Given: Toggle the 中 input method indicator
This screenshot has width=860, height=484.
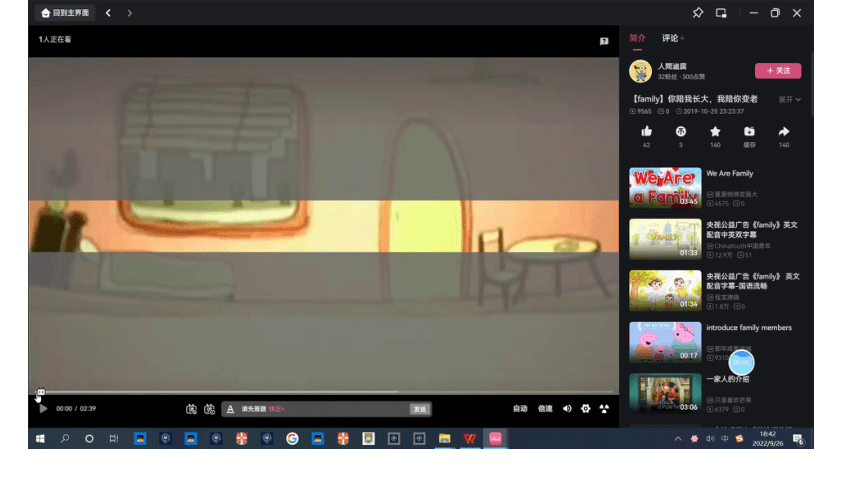Looking at the screenshot, I should 725,438.
